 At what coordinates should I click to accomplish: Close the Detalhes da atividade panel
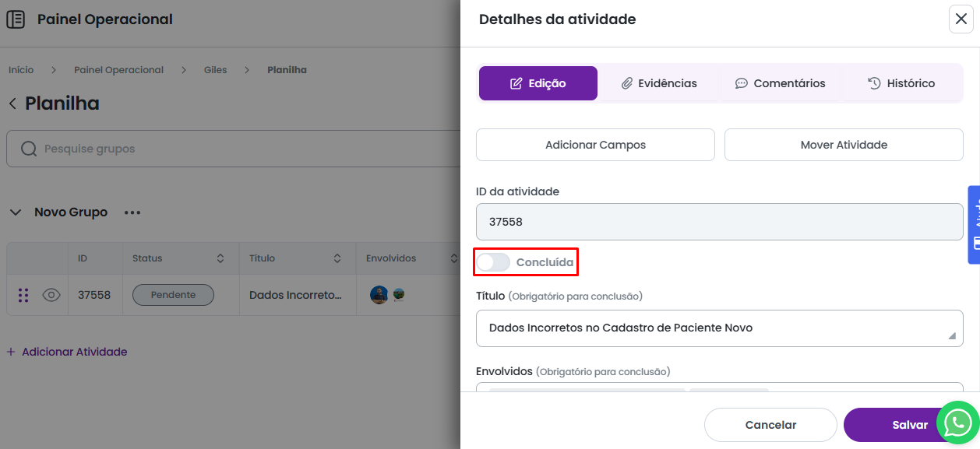point(961,19)
